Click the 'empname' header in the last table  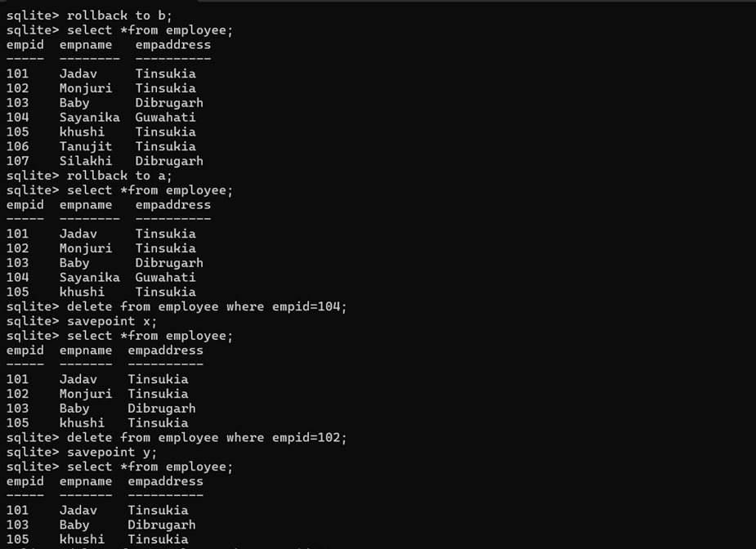coord(86,481)
